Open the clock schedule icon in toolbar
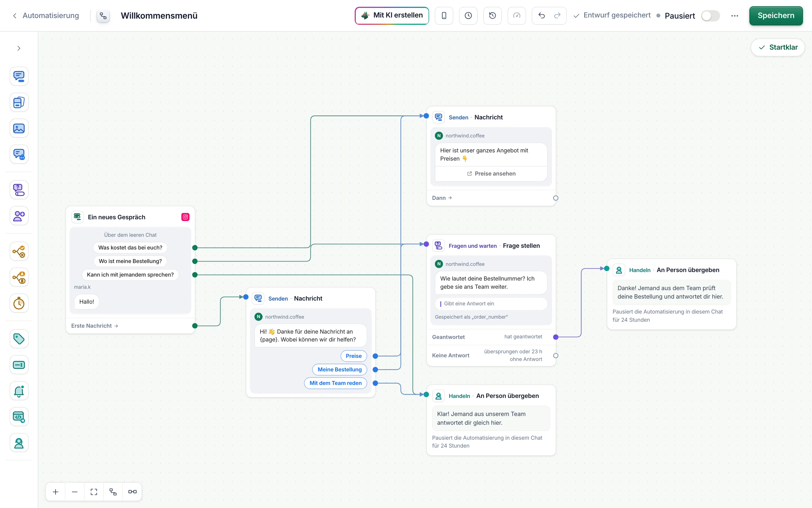This screenshot has width=812, height=508. [468, 16]
